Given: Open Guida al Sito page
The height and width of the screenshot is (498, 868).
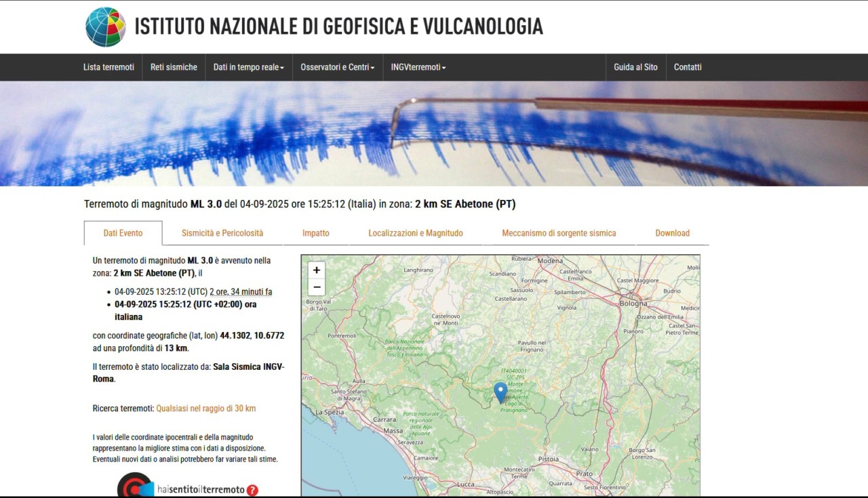Looking at the screenshot, I should click(635, 67).
